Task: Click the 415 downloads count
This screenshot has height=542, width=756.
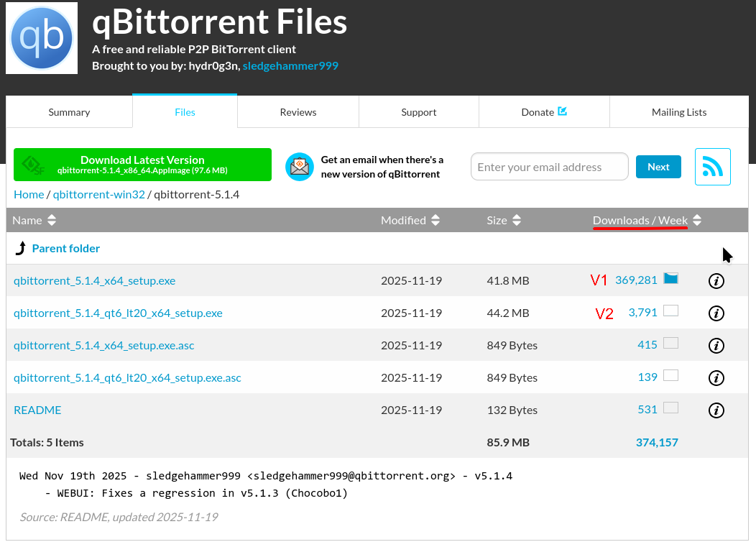Action: pos(647,345)
